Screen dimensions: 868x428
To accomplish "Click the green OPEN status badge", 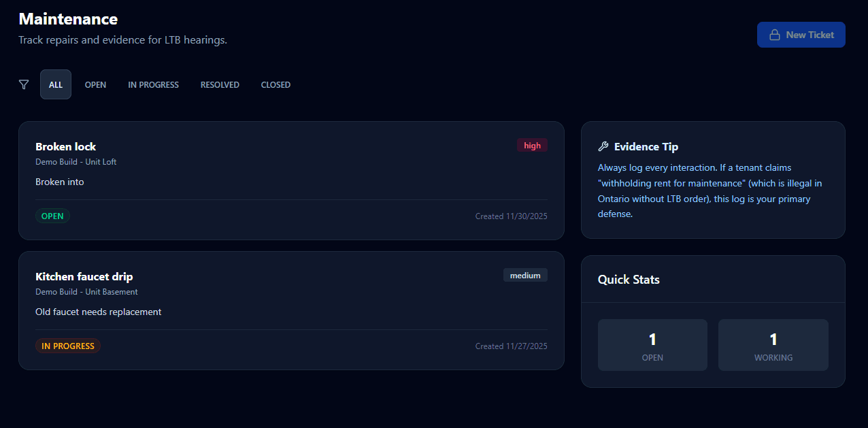I will [x=52, y=216].
